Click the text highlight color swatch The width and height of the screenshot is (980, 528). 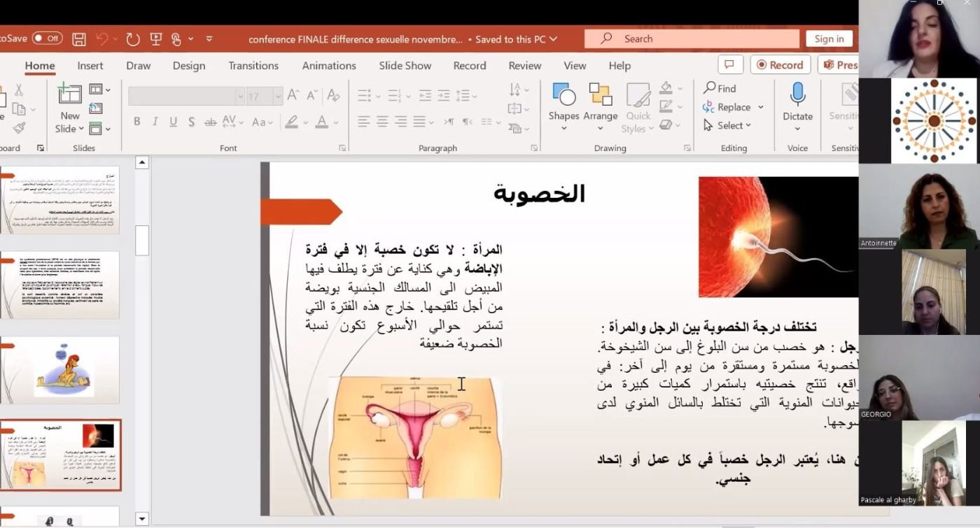point(292,122)
